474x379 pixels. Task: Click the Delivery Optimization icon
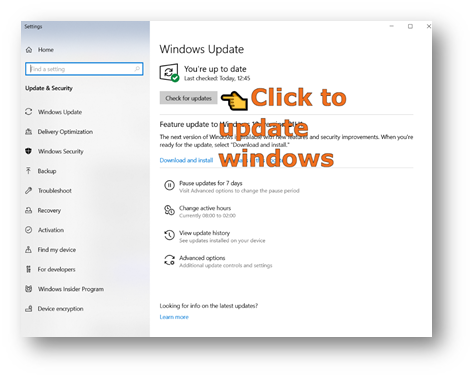coord(29,131)
